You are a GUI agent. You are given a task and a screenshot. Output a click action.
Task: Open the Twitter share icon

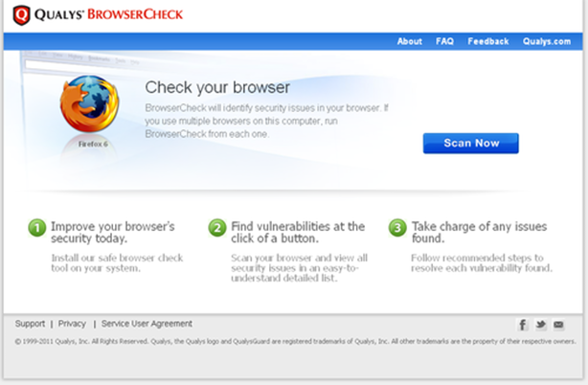(x=540, y=325)
